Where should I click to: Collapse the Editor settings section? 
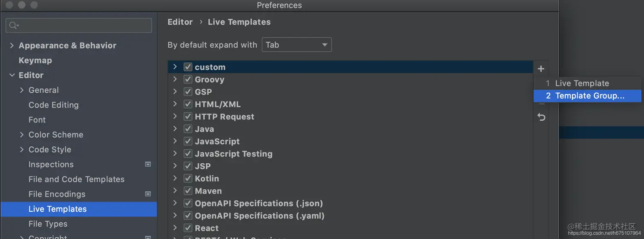pos(12,75)
